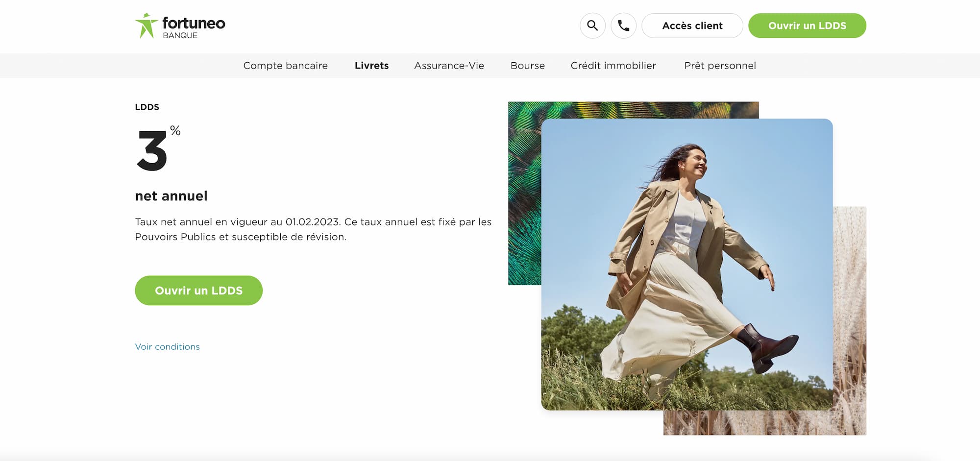Follow the Voir conditions link
This screenshot has width=980, height=461.
pyautogui.click(x=167, y=347)
